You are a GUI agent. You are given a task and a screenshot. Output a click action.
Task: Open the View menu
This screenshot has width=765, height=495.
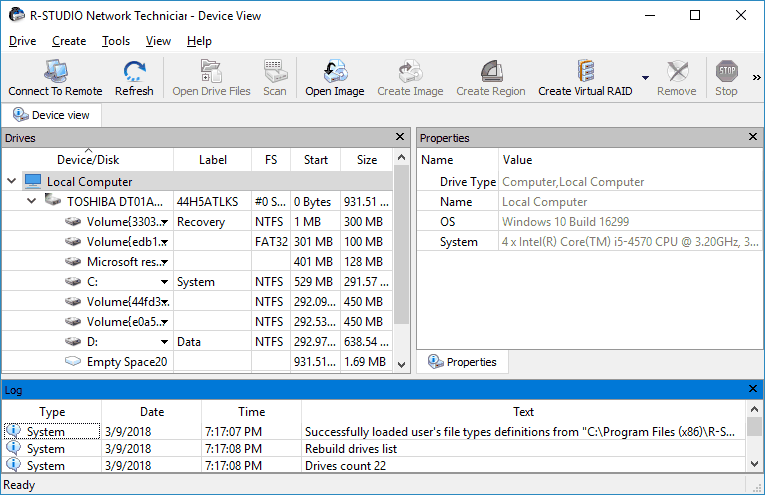pos(158,41)
